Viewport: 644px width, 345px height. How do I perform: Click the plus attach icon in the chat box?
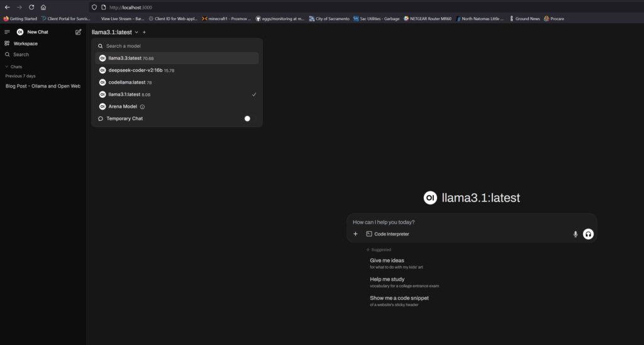coord(356,234)
